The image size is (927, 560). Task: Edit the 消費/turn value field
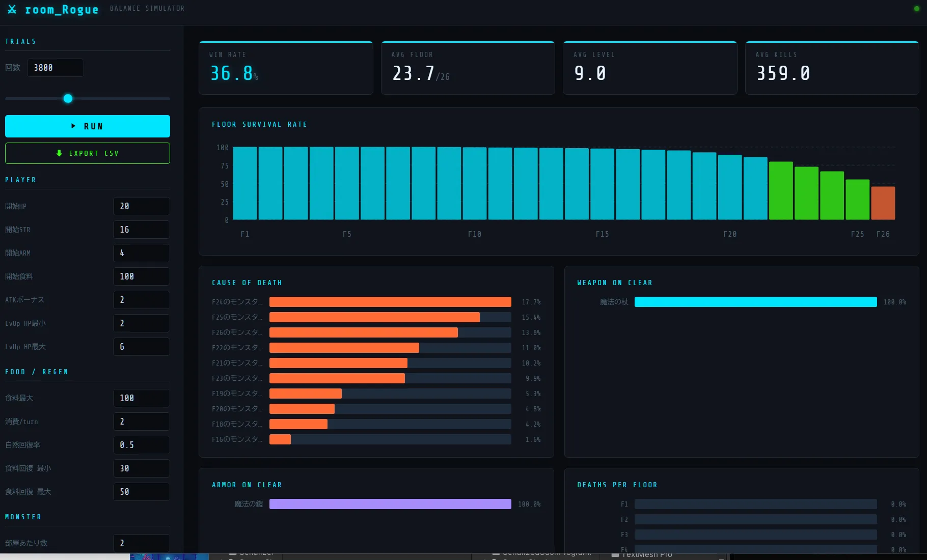(141, 422)
